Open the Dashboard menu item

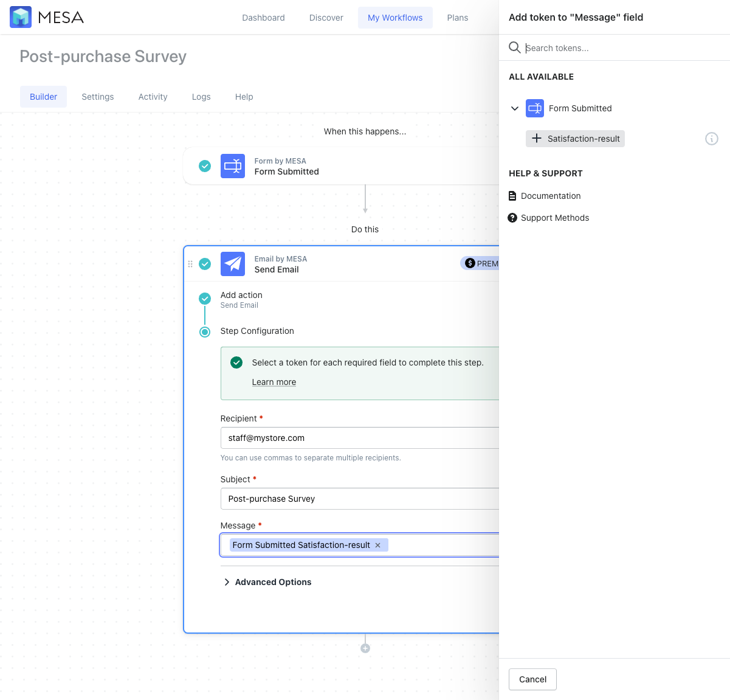click(x=263, y=18)
